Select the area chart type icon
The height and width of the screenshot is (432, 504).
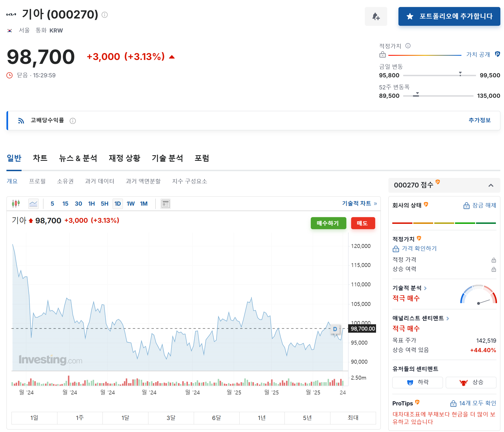point(33,204)
